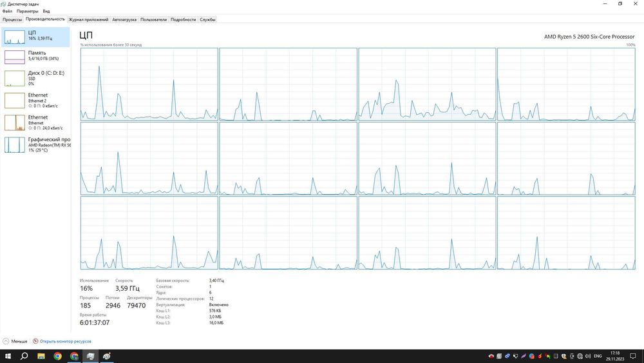Collapse the view with the Меньше button

(x=15, y=341)
